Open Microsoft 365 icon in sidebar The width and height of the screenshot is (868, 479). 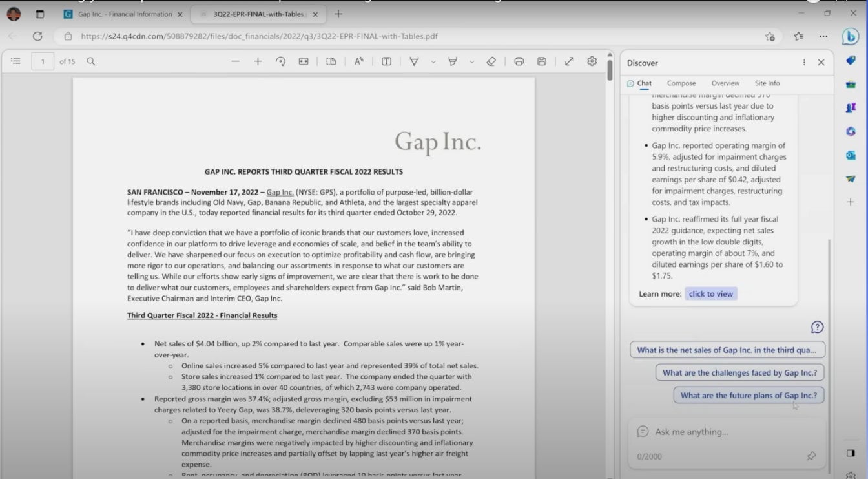851,131
